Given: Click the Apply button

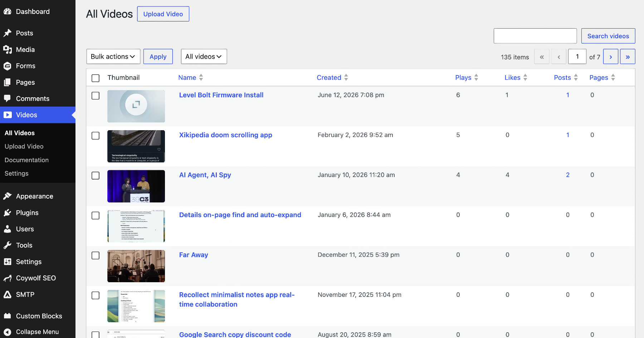Looking at the screenshot, I should (158, 57).
